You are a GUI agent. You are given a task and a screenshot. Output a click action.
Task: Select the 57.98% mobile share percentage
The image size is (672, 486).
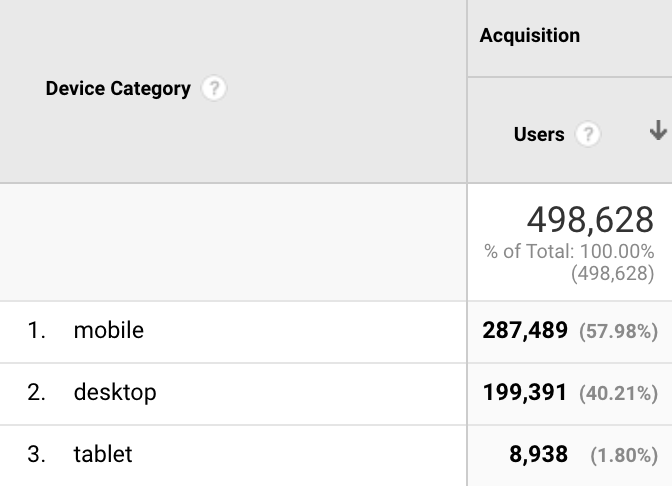618,331
